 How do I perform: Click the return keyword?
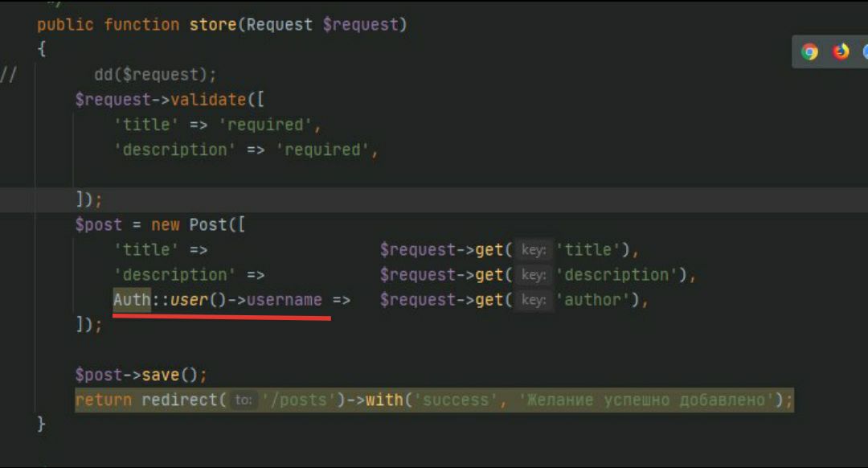click(x=104, y=400)
